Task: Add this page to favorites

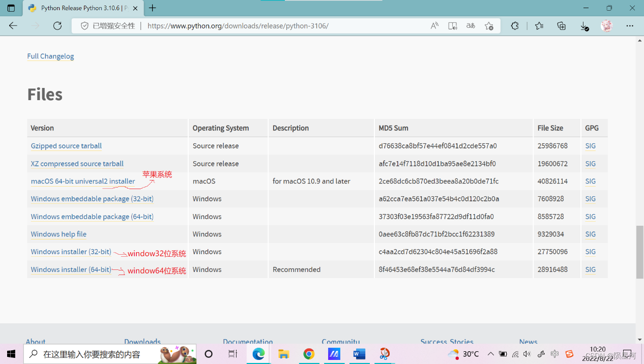Action: pyautogui.click(x=489, y=26)
